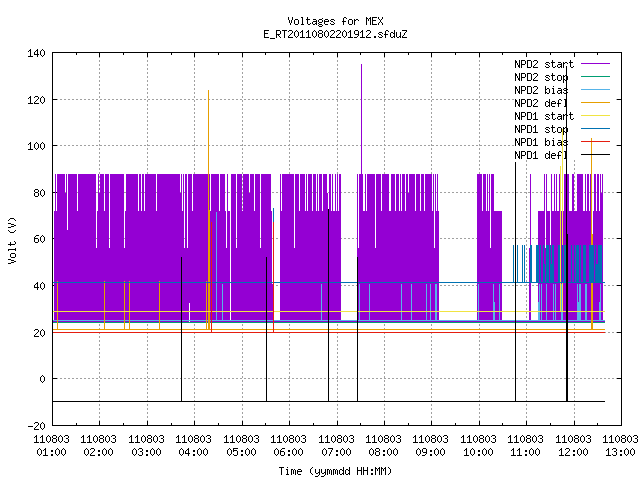Click the x-axis time label 08:00
Viewport: 640px width, 480px height.
point(383,452)
